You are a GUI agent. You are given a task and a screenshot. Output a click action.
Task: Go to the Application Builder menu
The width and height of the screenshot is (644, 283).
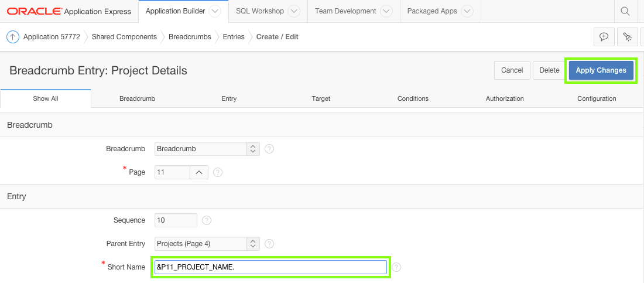[176, 11]
